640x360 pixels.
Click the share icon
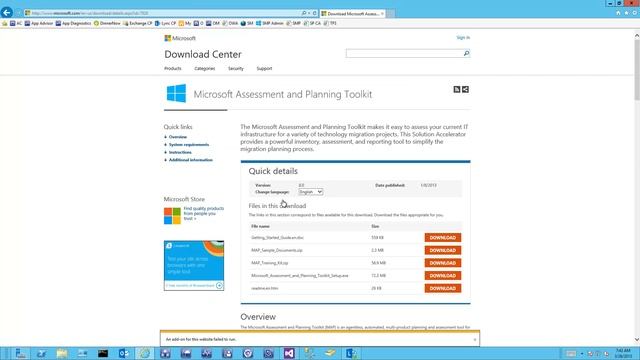(x=465, y=89)
